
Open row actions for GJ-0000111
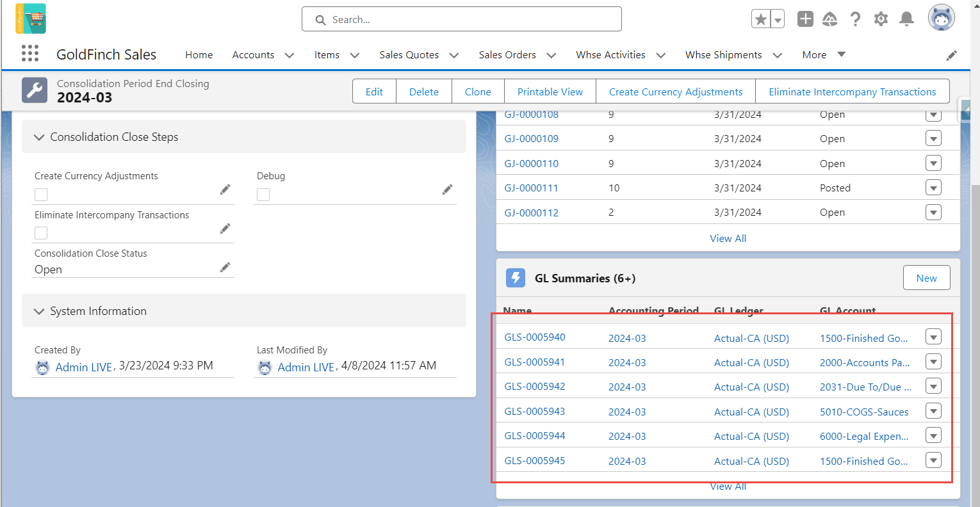pyautogui.click(x=933, y=188)
